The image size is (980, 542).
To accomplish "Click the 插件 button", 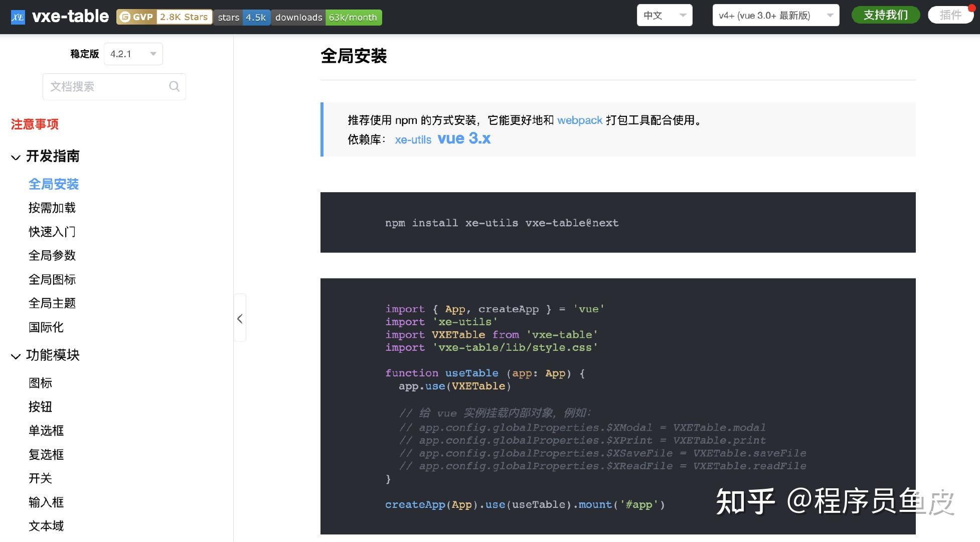I will [950, 15].
